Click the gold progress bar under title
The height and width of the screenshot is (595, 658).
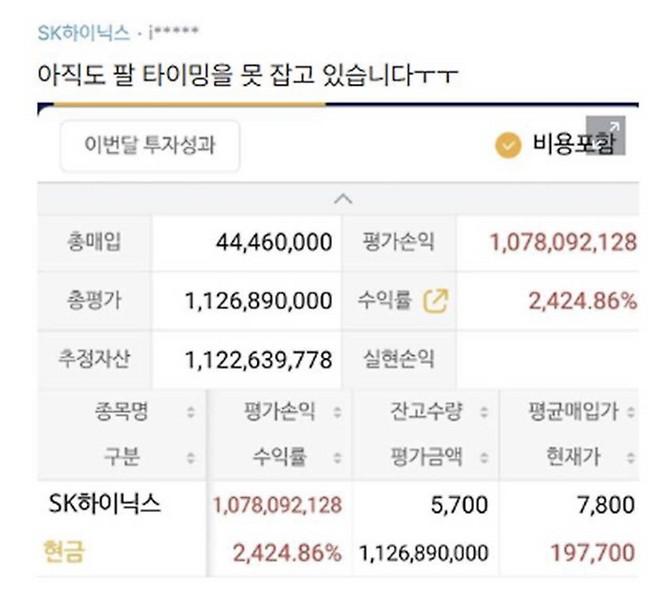point(190,105)
